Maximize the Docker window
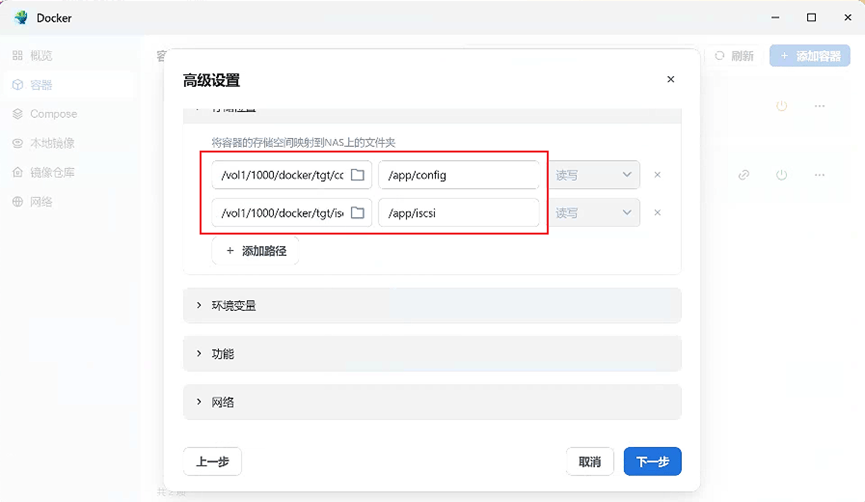 click(811, 18)
